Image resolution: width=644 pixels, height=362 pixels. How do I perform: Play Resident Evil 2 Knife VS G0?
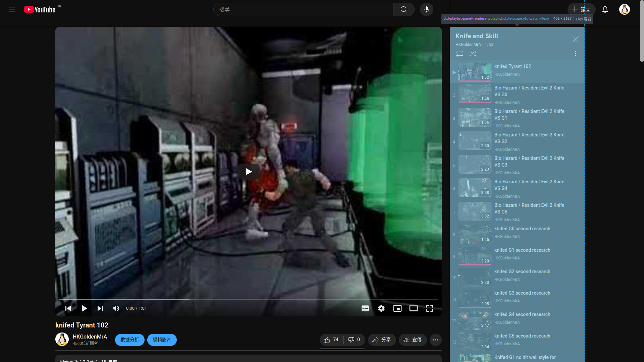(517, 95)
